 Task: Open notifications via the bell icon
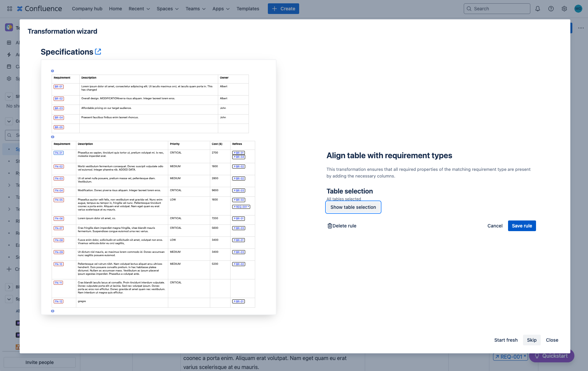(x=537, y=9)
